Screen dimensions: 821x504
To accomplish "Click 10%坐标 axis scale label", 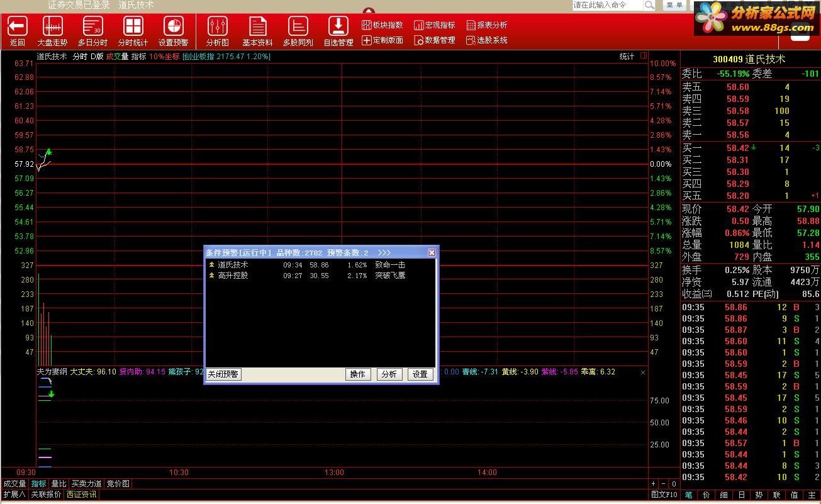I will (x=164, y=57).
